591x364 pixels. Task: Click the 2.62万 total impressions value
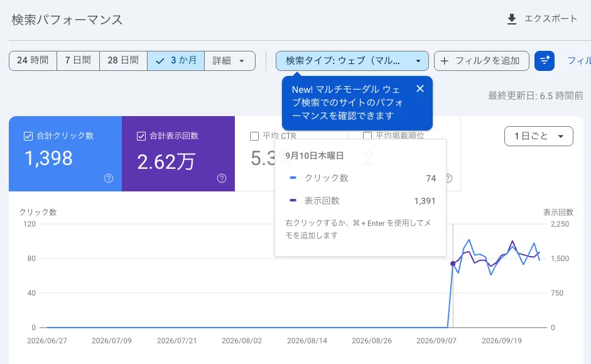pyautogui.click(x=166, y=162)
